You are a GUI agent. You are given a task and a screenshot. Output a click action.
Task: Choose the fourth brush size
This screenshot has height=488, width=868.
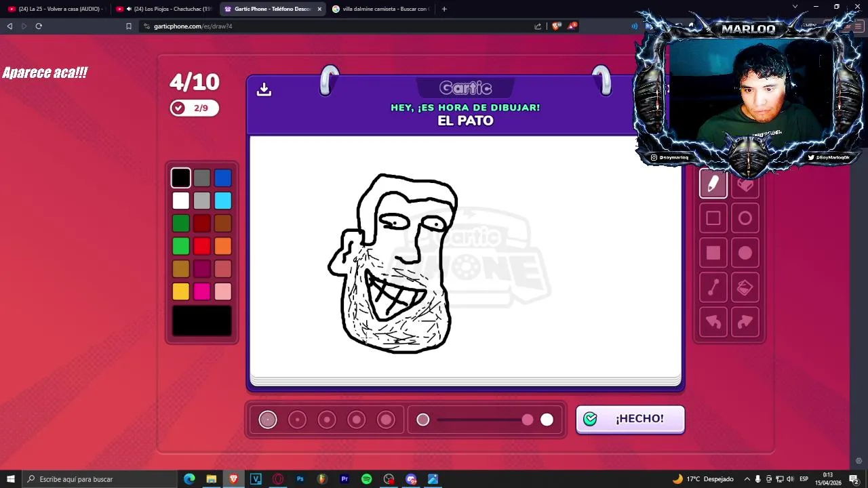pos(357,420)
